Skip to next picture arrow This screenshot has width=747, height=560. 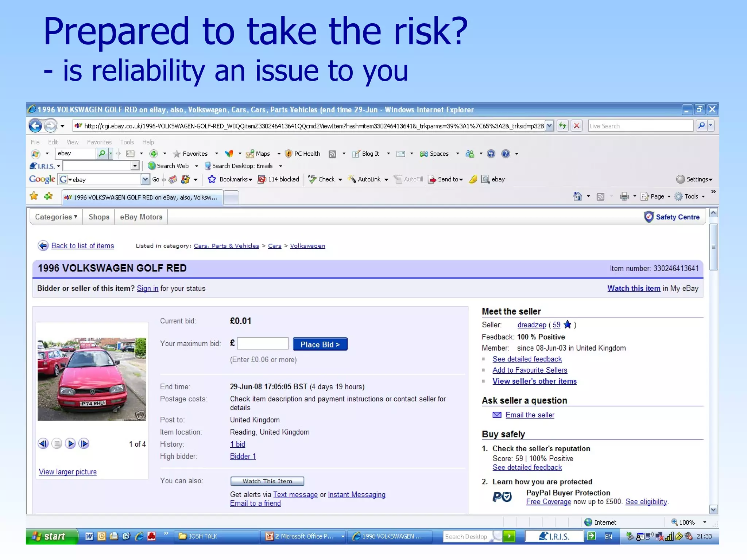84,444
